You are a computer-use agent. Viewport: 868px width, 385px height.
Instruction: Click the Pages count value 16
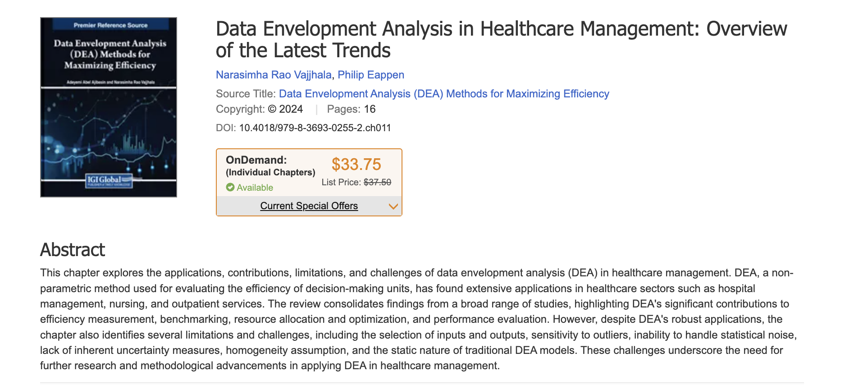(x=370, y=109)
